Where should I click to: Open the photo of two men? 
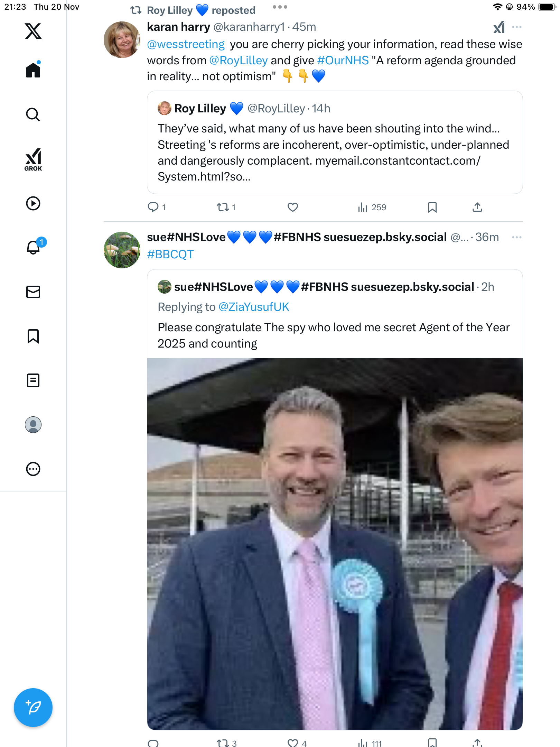(x=335, y=544)
